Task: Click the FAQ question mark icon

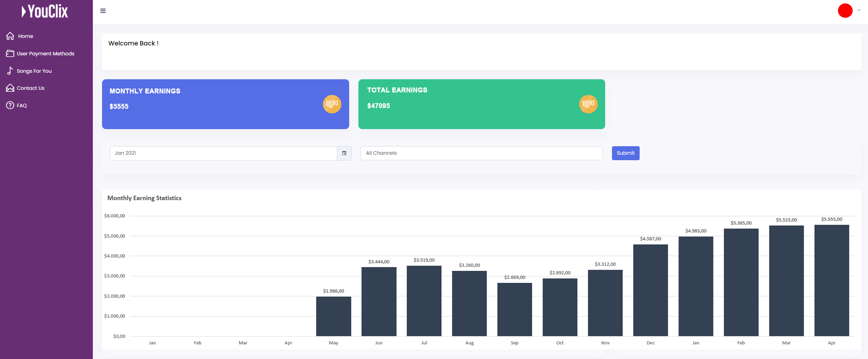Action: coord(10,105)
